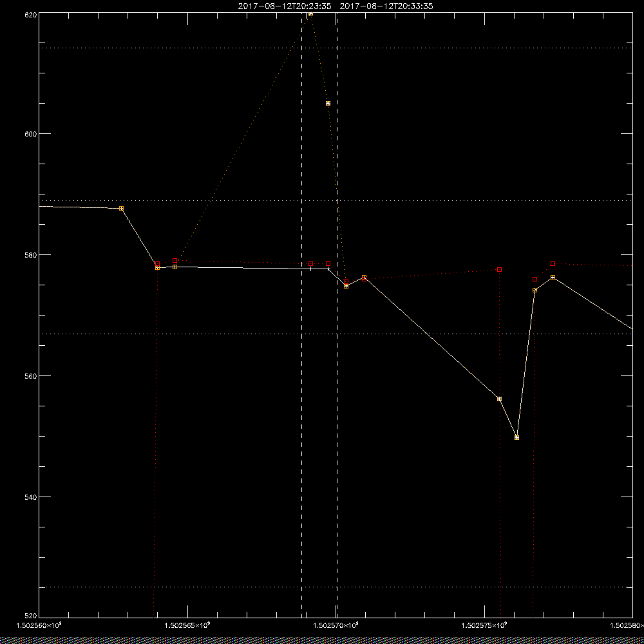Click the x-axis label 1.502565×10⁹

(x=187, y=625)
